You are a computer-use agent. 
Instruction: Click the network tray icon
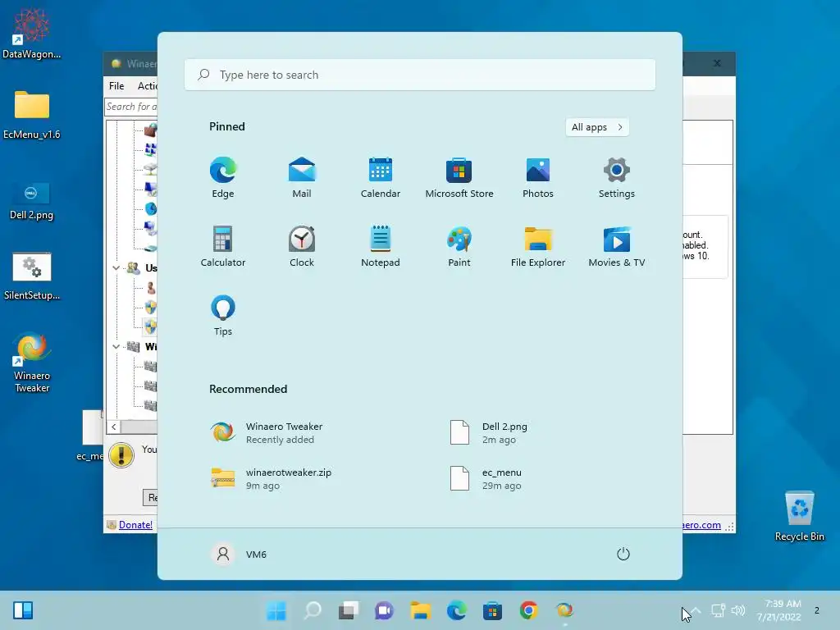pyautogui.click(x=718, y=610)
